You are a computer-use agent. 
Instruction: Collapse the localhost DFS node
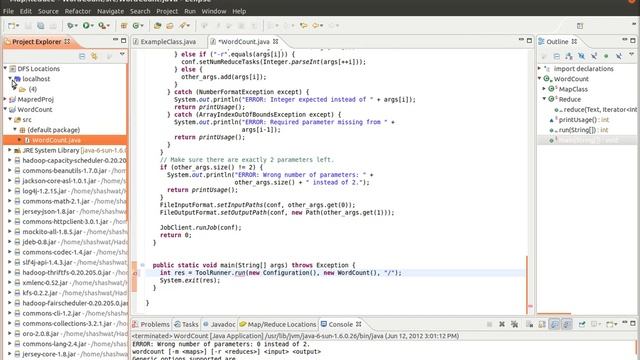point(10,79)
